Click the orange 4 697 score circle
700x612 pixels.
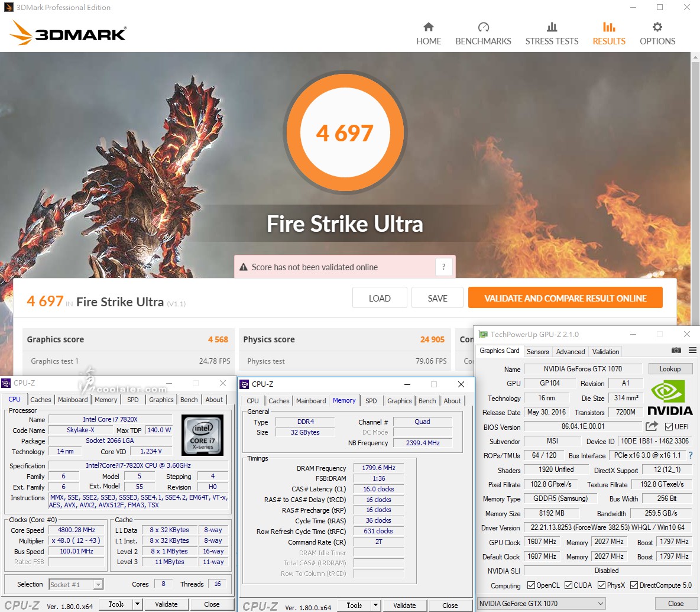[x=345, y=132]
